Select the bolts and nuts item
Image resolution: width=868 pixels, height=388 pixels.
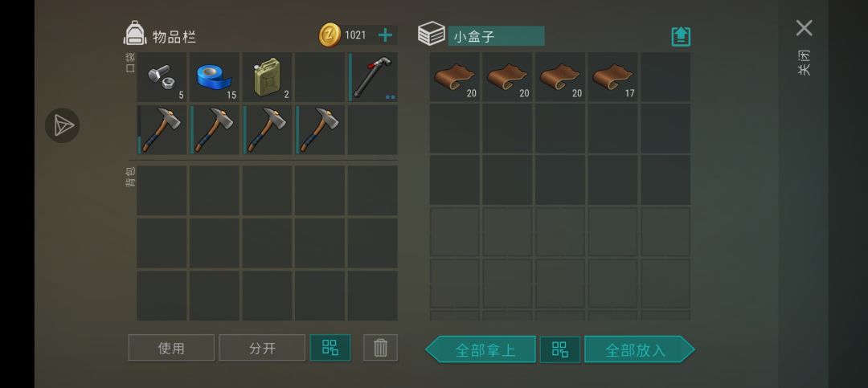[x=162, y=77]
